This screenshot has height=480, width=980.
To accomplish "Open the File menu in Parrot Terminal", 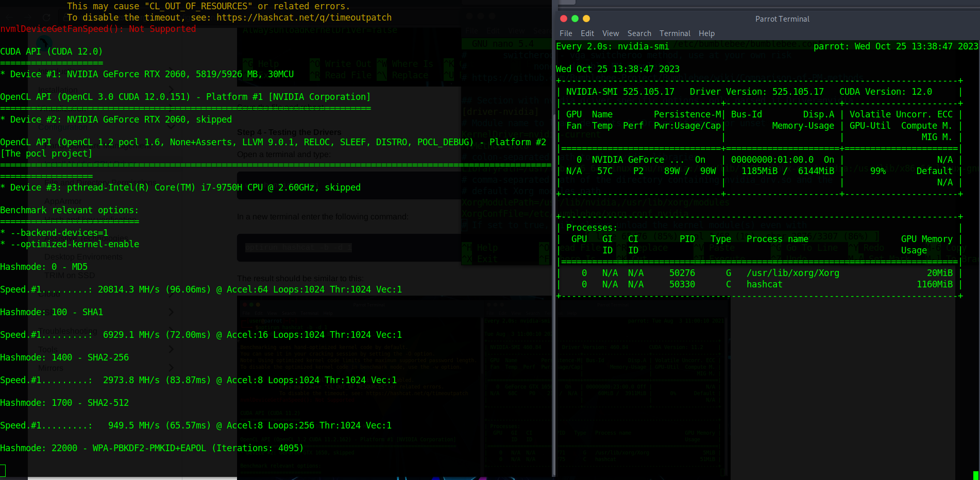I will 566,33.
